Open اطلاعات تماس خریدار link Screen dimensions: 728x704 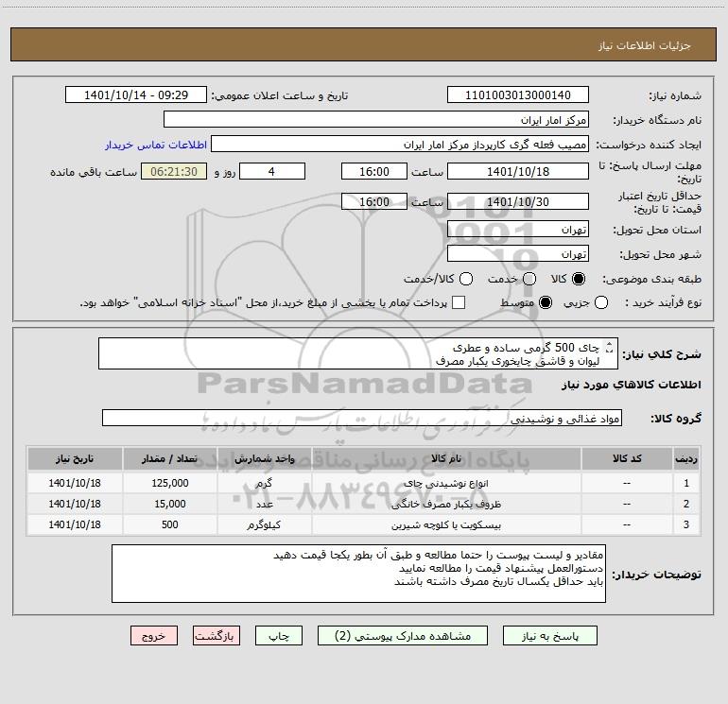156,145
